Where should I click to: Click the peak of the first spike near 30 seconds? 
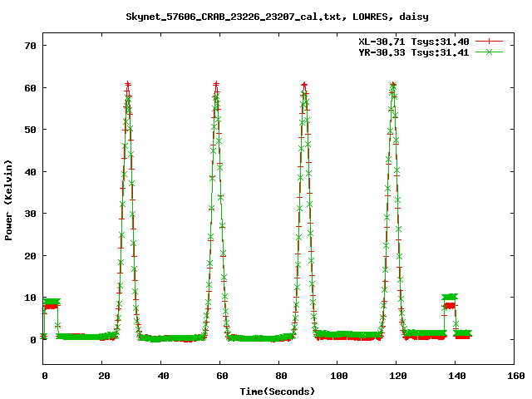127,84
